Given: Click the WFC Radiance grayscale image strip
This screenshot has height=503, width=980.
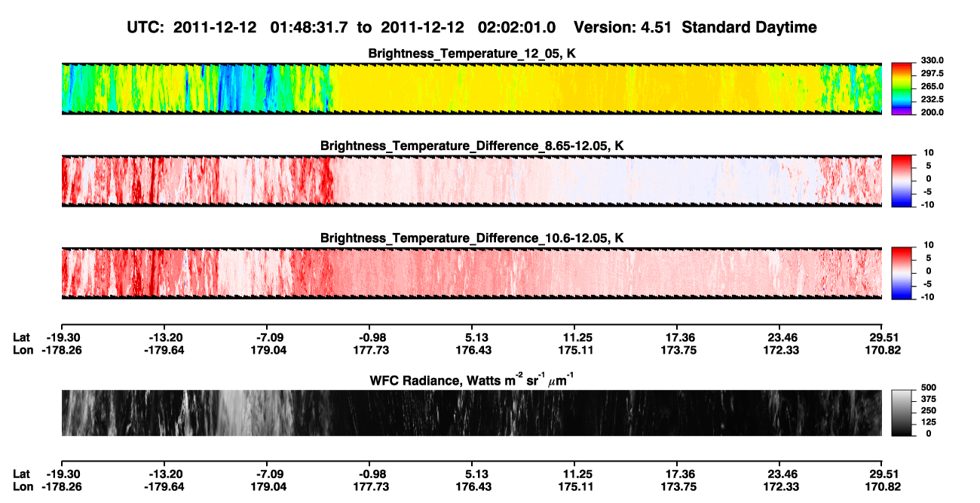Looking at the screenshot, I should (x=471, y=413).
